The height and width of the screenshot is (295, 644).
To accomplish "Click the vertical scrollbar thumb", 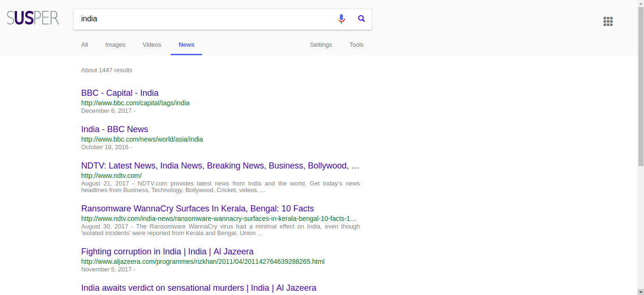I will coord(641,86).
